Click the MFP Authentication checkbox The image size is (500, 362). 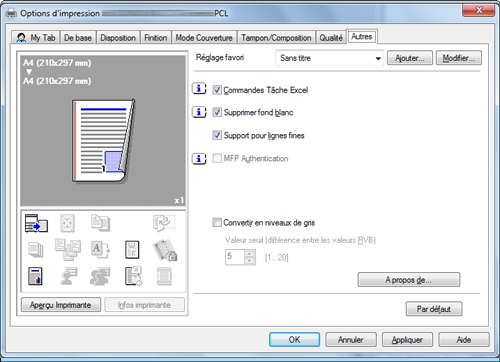coord(217,158)
